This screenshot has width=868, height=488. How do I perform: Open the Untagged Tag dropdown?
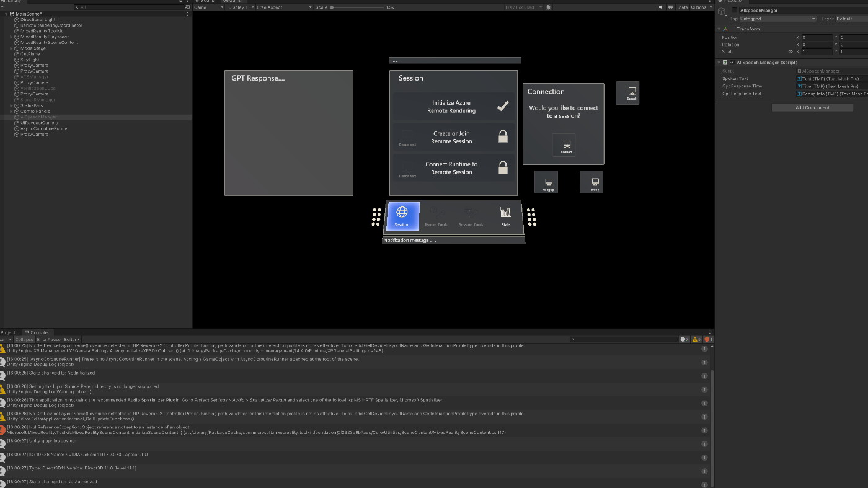point(778,19)
